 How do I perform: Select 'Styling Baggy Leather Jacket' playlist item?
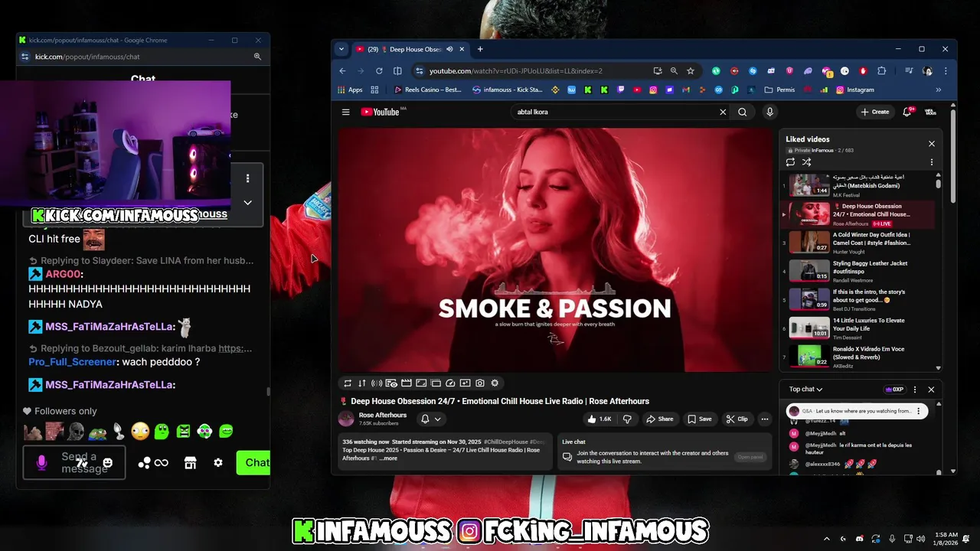click(x=857, y=270)
